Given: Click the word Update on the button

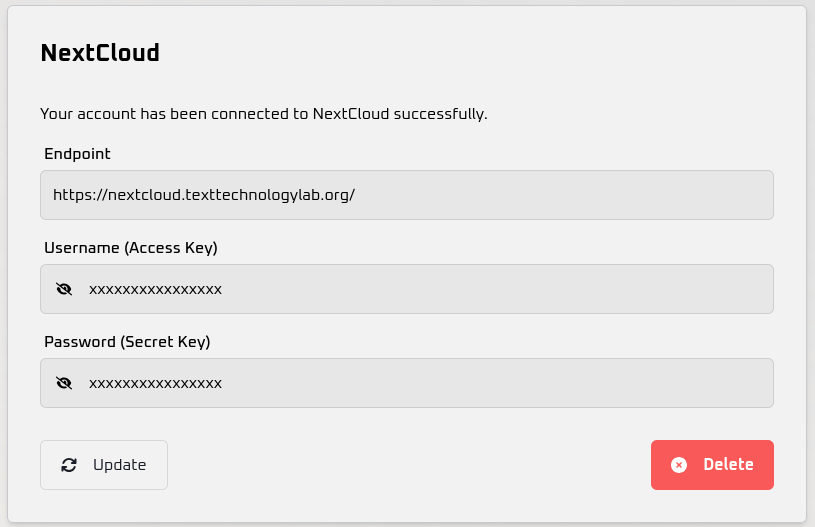Looking at the screenshot, I should pos(120,465).
